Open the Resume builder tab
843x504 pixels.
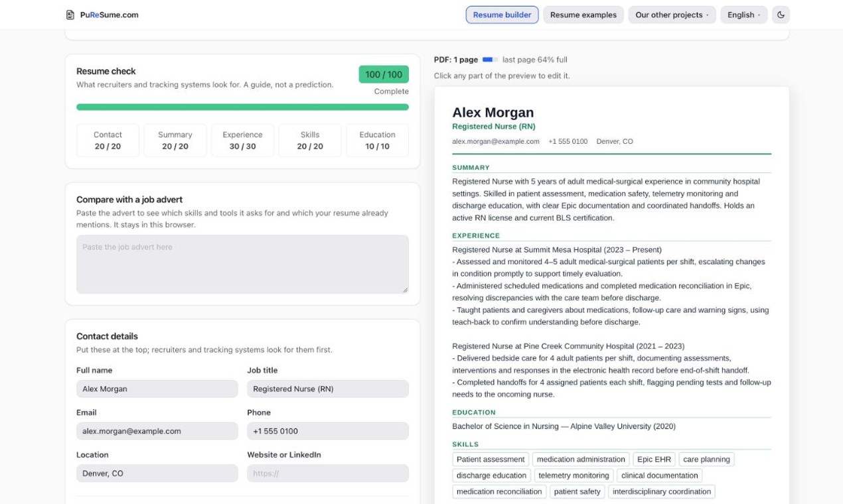pyautogui.click(x=502, y=15)
